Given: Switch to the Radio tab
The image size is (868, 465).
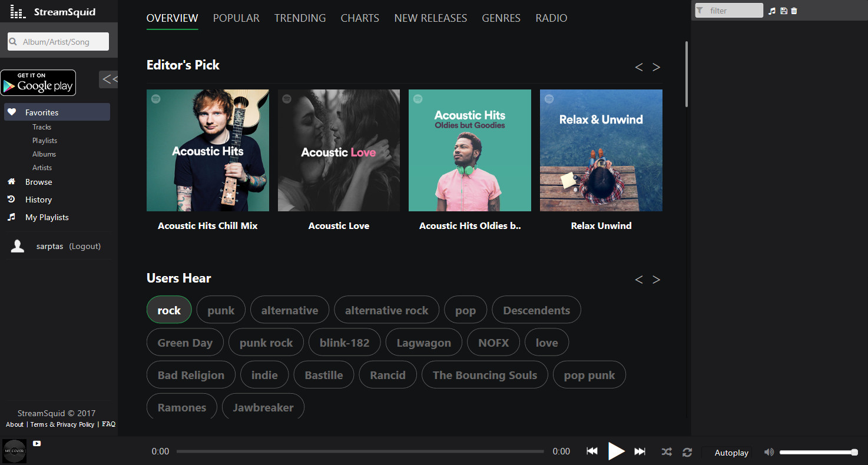Looking at the screenshot, I should [552, 18].
